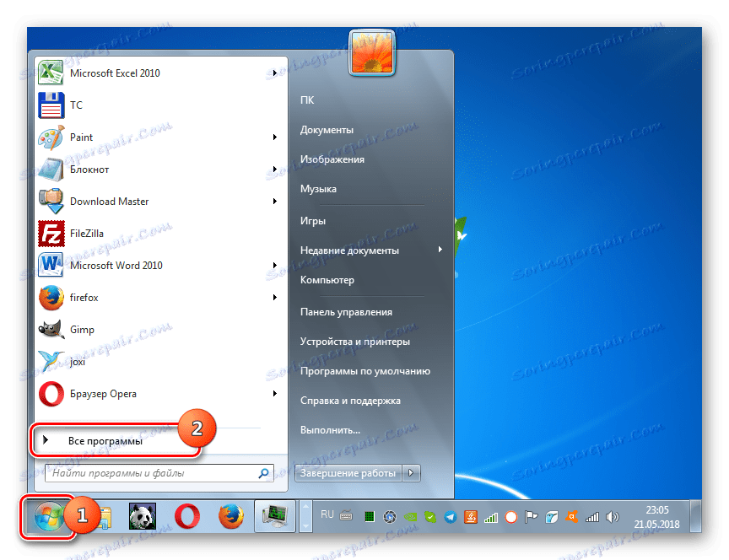Open Компьютер from the Start menu
Image resolution: width=729 pixels, height=560 pixels.
[x=327, y=280]
